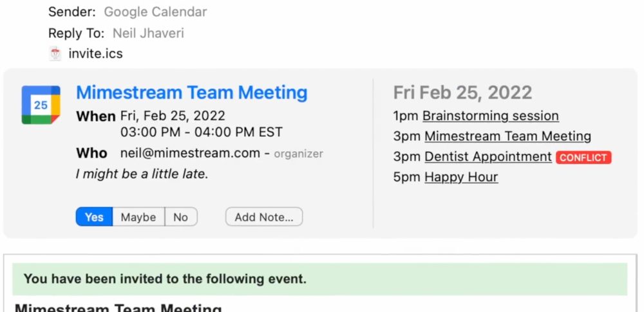Click the 03:00 PM - 04:00 PM EST time
The image size is (644, 312).
[202, 133]
